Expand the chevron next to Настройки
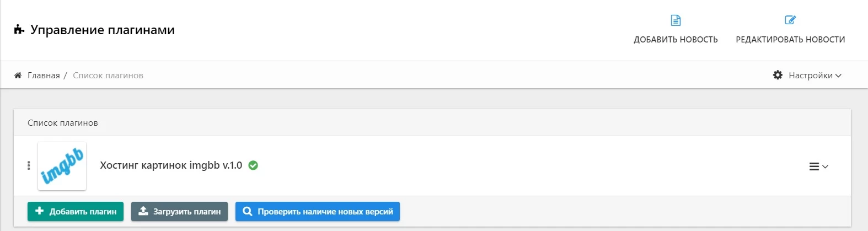868x231 pixels. click(838, 76)
